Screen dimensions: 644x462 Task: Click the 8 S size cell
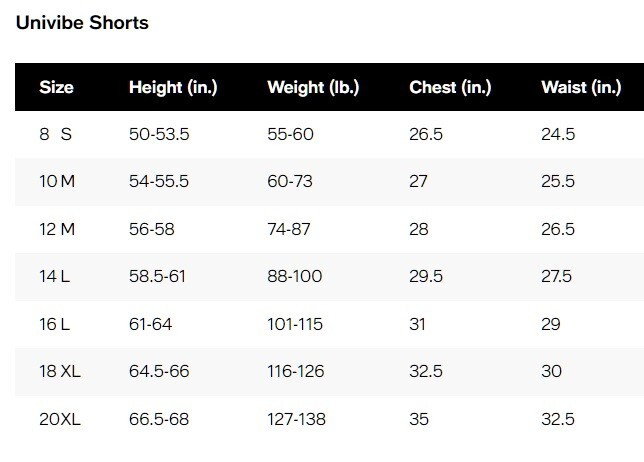55,134
